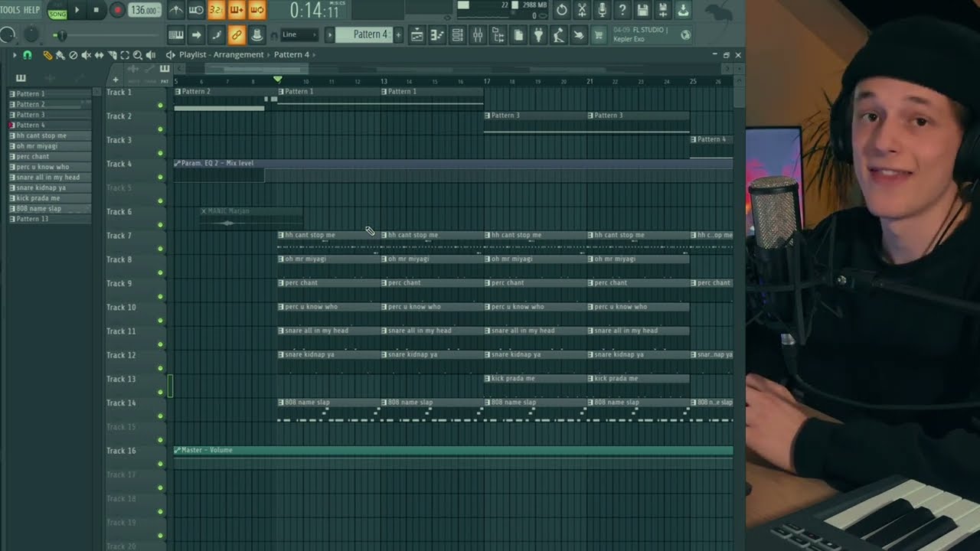
Task: Select the Paint brush tool
Action: tap(60, 55)
